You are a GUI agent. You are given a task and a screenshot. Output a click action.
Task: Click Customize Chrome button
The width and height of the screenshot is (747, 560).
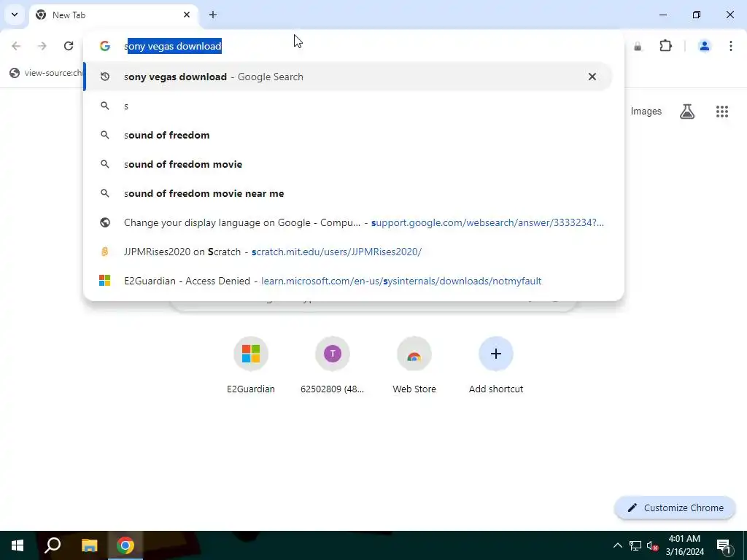coord(676,507)
